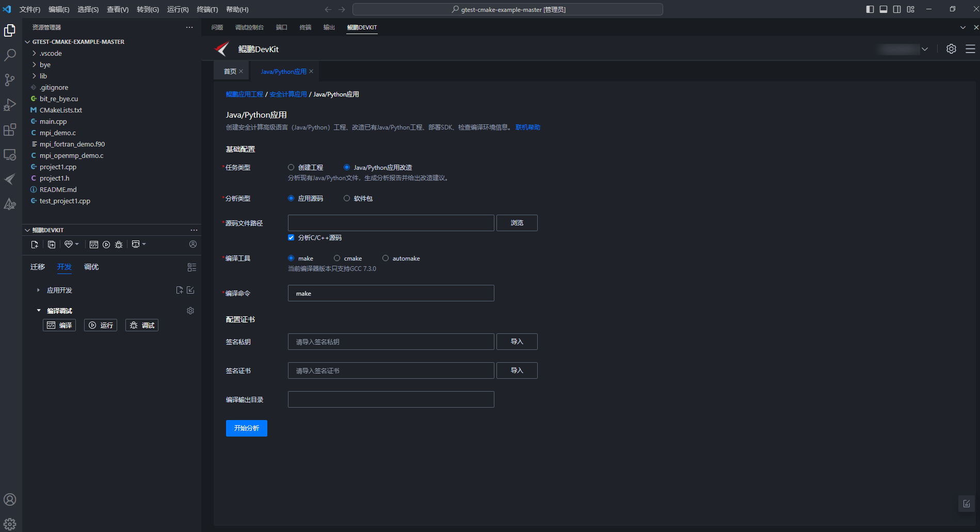Click 导入 for 签名私钥
Screen dimensions: 980x532
517,342
